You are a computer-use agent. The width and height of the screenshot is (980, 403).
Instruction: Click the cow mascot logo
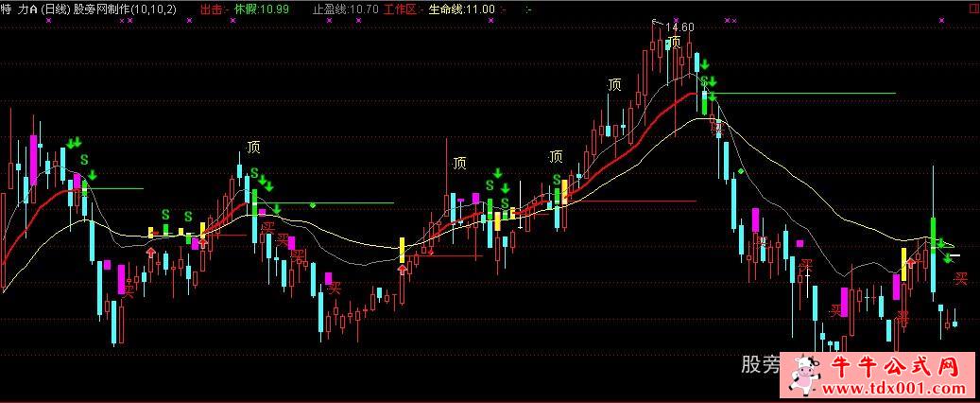point(803,377)
